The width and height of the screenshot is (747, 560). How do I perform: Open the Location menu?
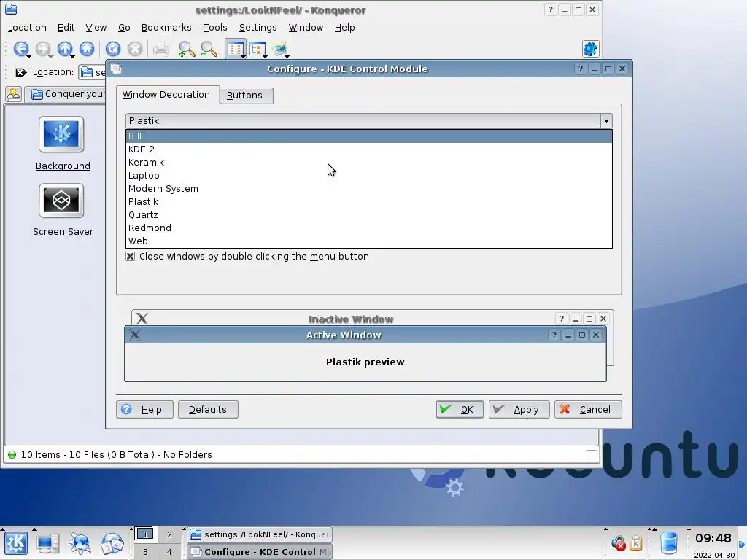(x=27, y=28)
